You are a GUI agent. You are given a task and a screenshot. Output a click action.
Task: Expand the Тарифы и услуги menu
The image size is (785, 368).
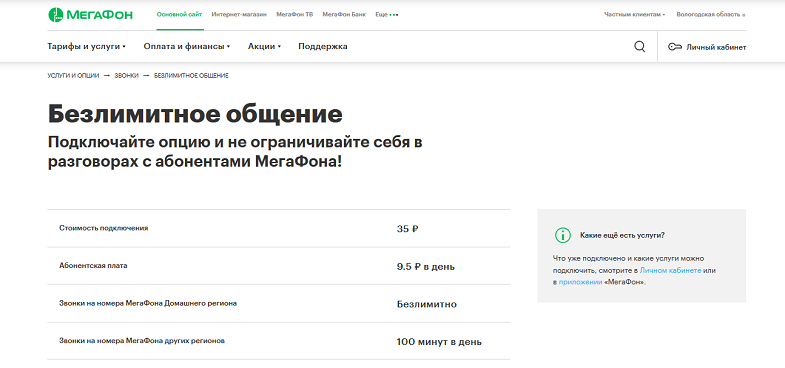point(86,47)
